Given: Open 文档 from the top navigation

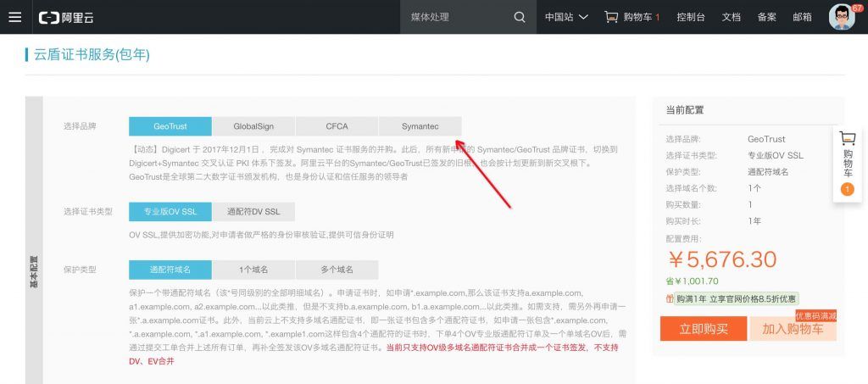Looking at the screenshot, I should coord(731,17).
